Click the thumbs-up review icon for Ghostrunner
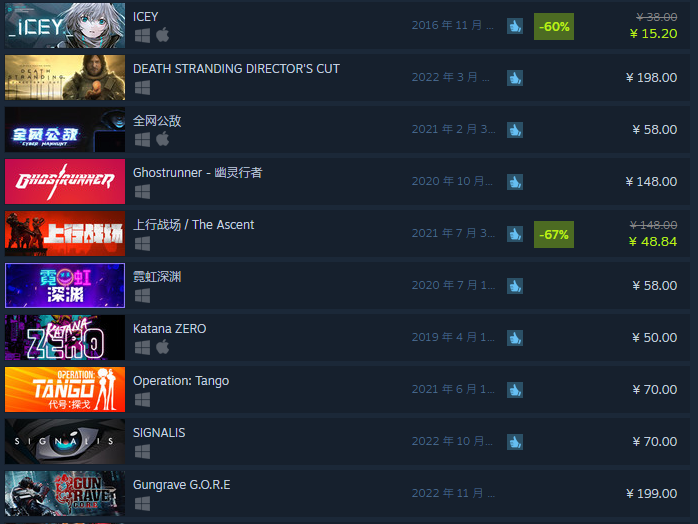 [515, 182]
